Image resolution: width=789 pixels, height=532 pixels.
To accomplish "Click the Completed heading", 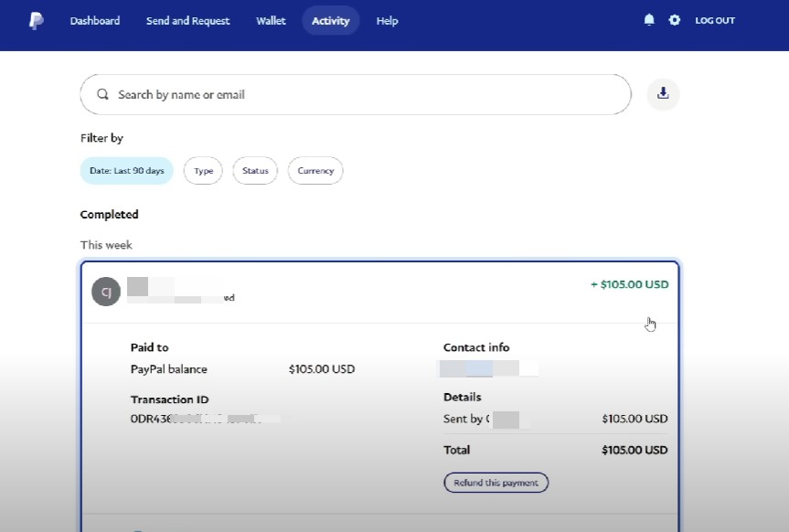I will [x=109, y=215].
